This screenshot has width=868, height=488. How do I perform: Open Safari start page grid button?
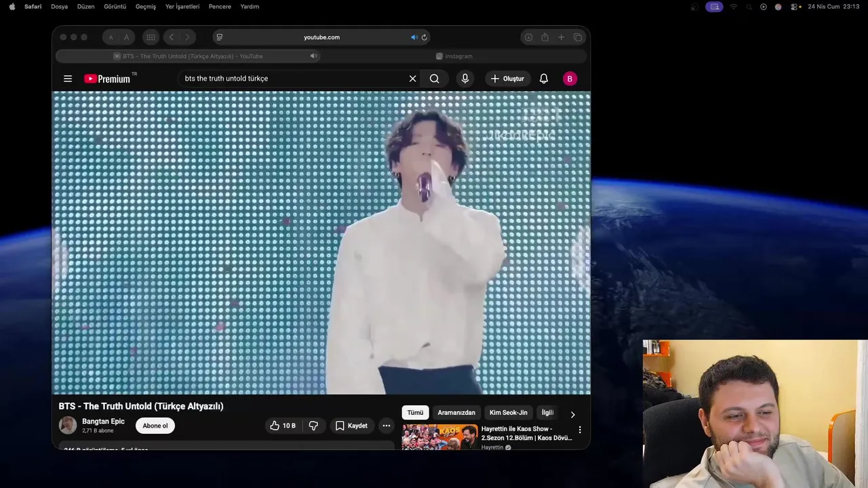click(151, 37)
